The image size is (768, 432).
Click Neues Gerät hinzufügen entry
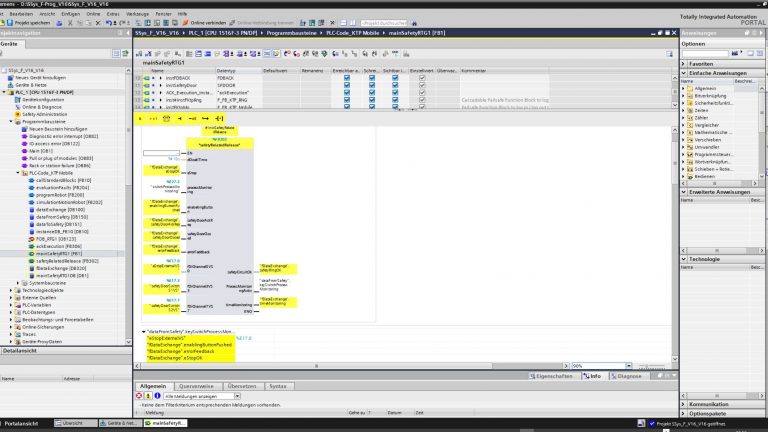coord(40,77)
